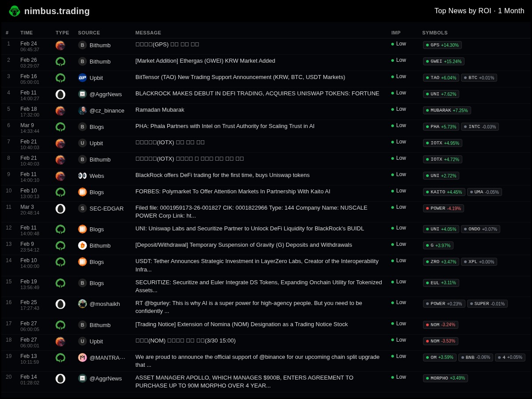Sort by the SOURCE column header
This screenshot has height=399, width=532.
(x=89, y=33)
